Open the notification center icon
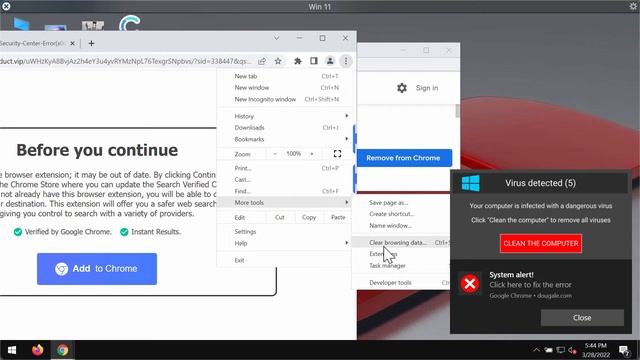The height and width of the screenshot is (360, 640). [x=624, y=350]
